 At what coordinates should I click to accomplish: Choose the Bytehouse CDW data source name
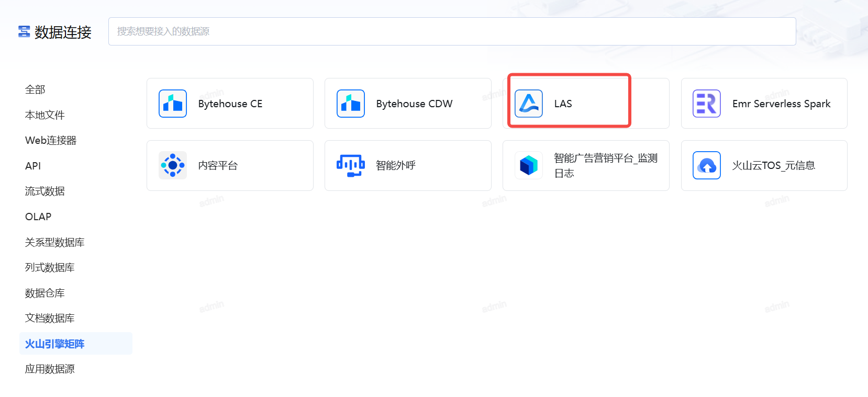(414, 104)
